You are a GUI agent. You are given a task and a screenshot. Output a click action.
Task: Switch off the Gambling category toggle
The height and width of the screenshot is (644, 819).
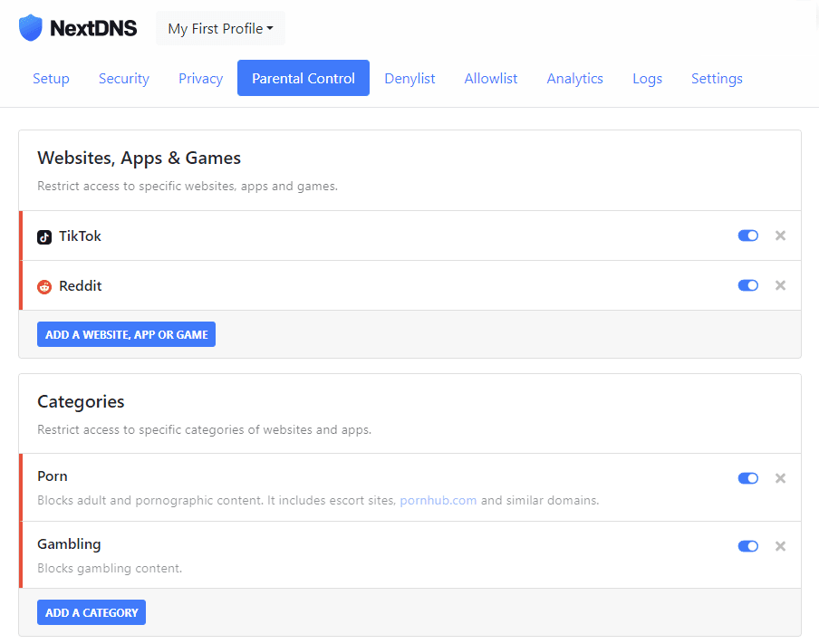(x=748, y=546)
